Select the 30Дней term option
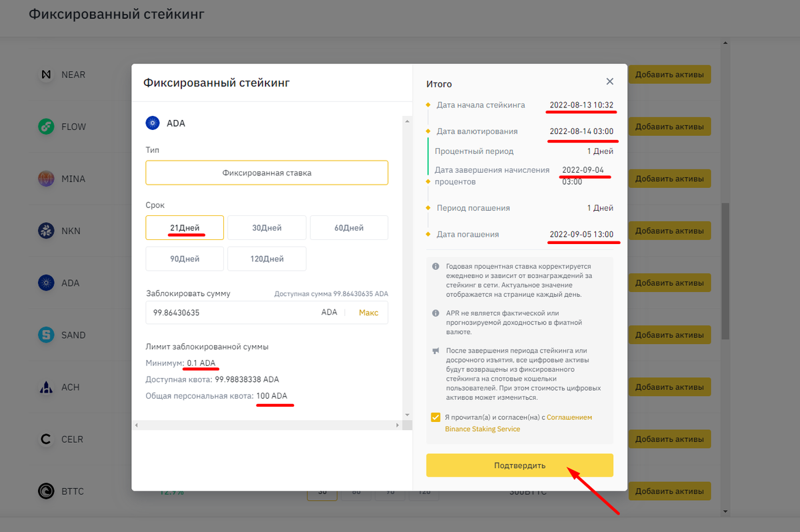Viewport: 800px width, 532px height. [x=267, y=227]
